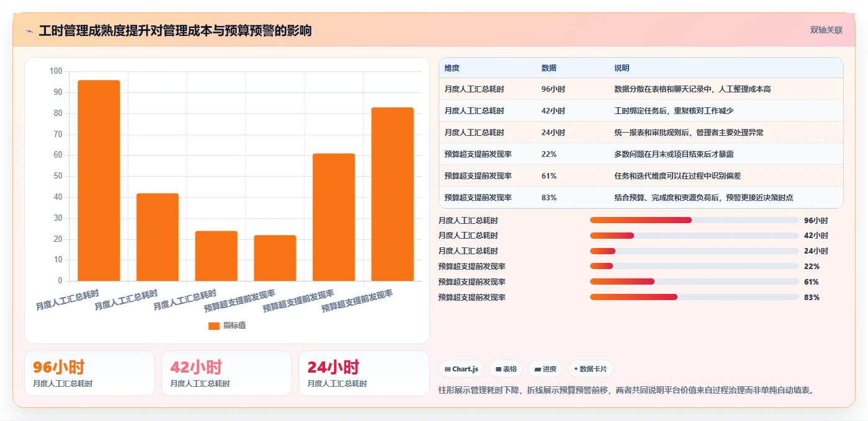Click the 数据 column header
This screenshot has height=421, width=868.
pyautogui.click(x=548, y=68)
